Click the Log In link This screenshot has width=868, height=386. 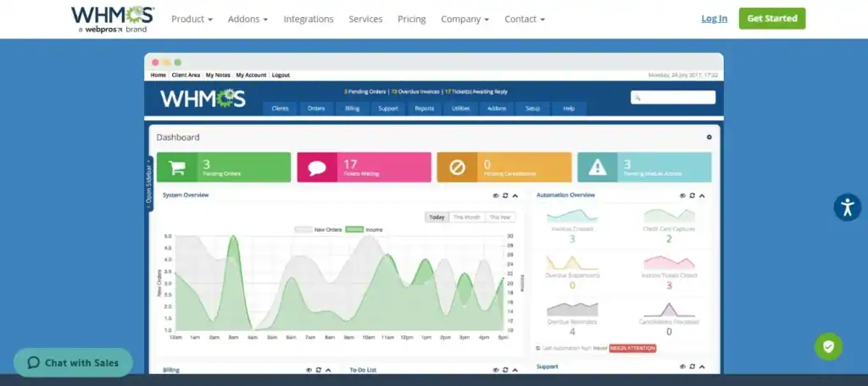(714, 19)
